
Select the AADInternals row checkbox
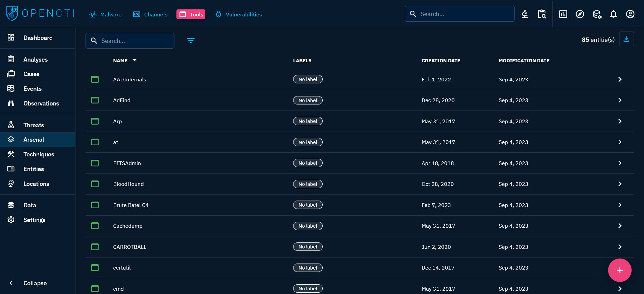pos(95,79)
